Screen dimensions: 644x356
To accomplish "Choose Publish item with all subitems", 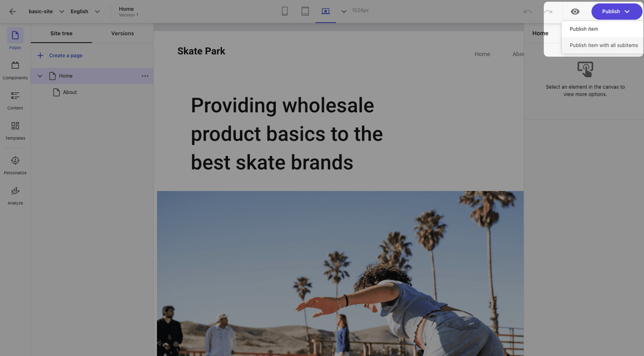I will (603, 45).
